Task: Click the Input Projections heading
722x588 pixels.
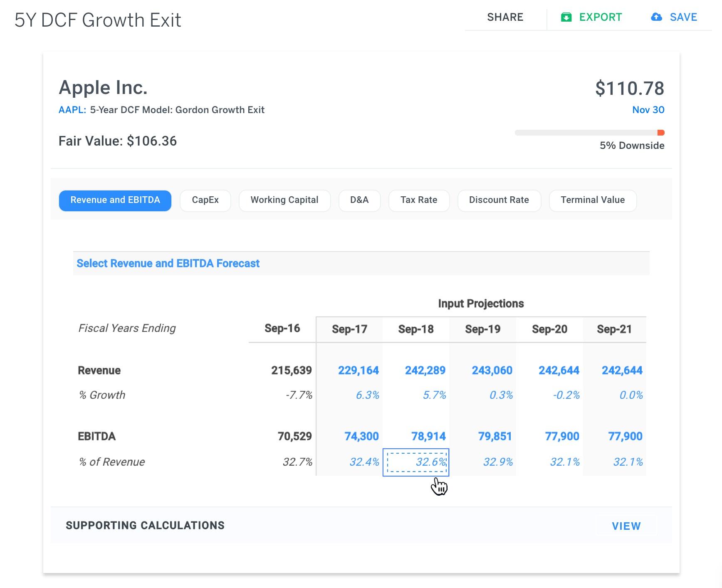Action: pyautogui.click(x=481, y=304)
